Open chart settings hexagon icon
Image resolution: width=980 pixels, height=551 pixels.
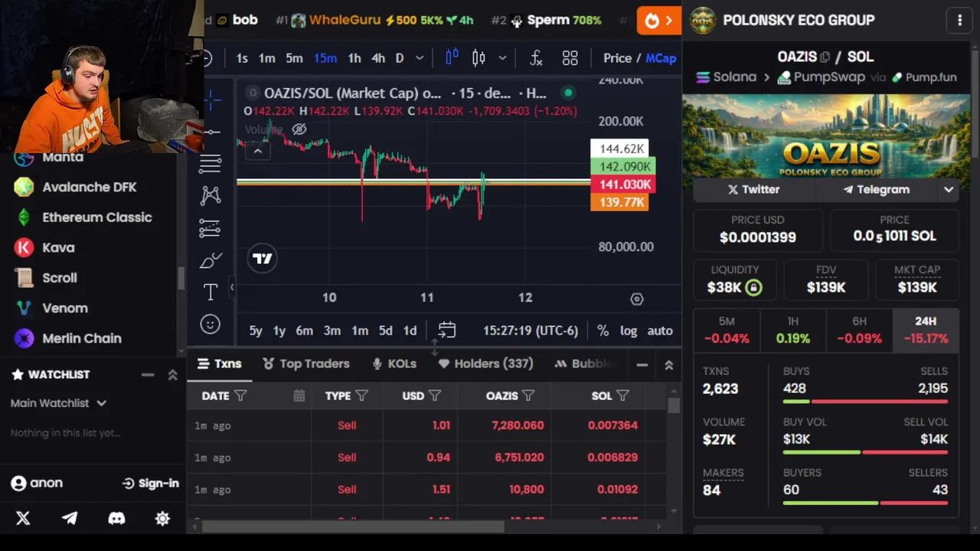637,299
